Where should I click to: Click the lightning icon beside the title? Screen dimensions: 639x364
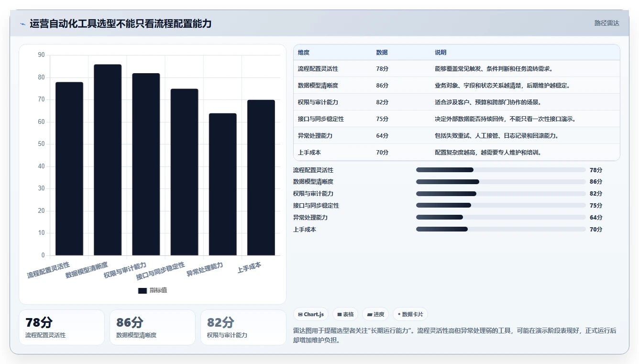coord(23,24)
